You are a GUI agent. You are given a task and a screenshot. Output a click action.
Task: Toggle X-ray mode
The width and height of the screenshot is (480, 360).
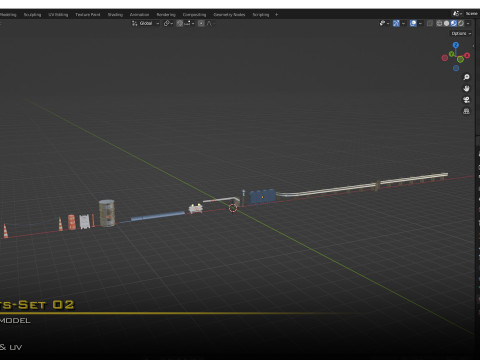click(x=430, y=23)
